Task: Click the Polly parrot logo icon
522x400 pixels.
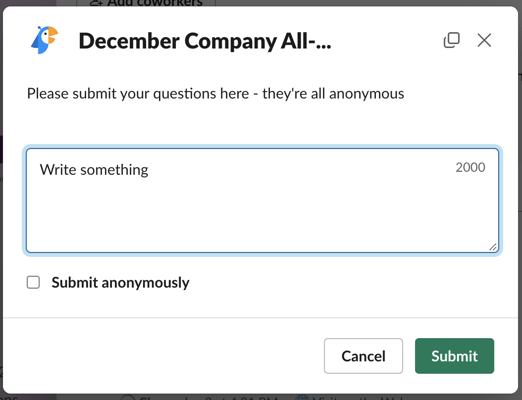Action: coord(45,40)
